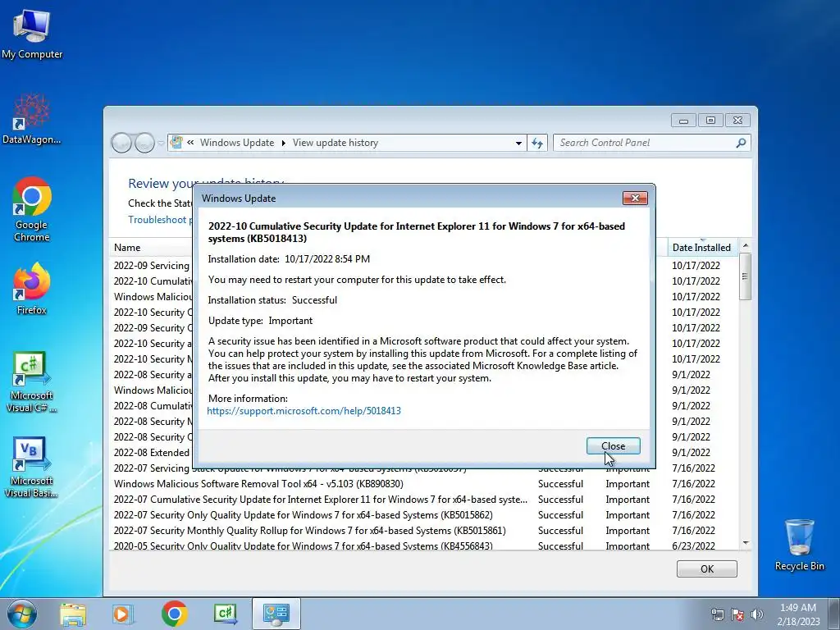Select the Control Panel taskbar button
This screenshot has height=630, width=840.
(276, 614)
